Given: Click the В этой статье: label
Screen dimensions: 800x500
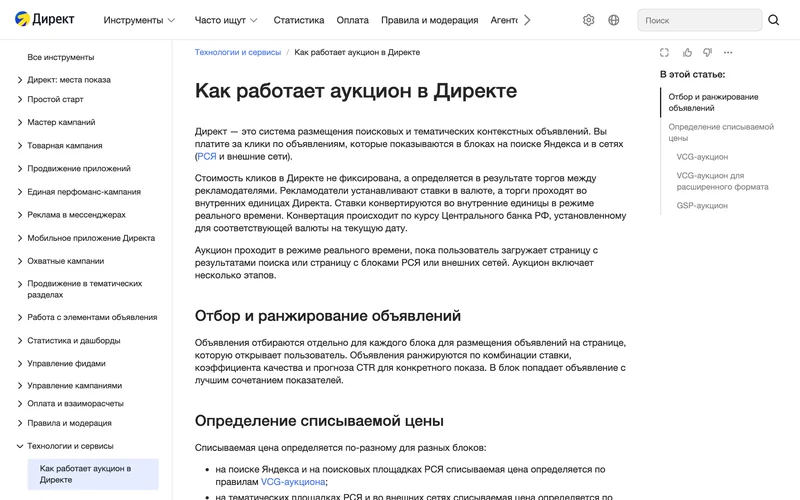Looking at the screenshot, I should coord(692,74).
